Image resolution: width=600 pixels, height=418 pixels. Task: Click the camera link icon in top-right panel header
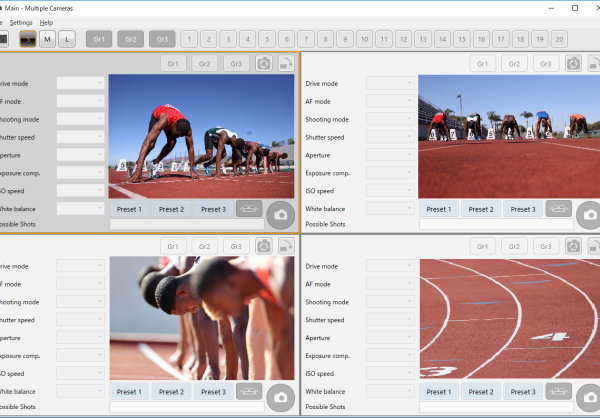(574, 64)
